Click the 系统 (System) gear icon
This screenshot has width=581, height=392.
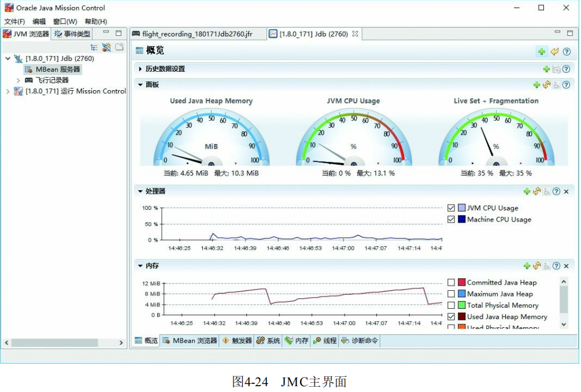259,341
